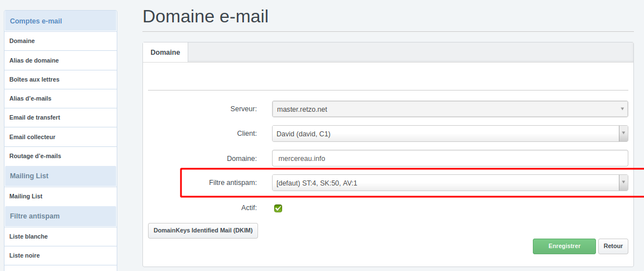
Task: Click the Retour button
Action: coord(613,246)
